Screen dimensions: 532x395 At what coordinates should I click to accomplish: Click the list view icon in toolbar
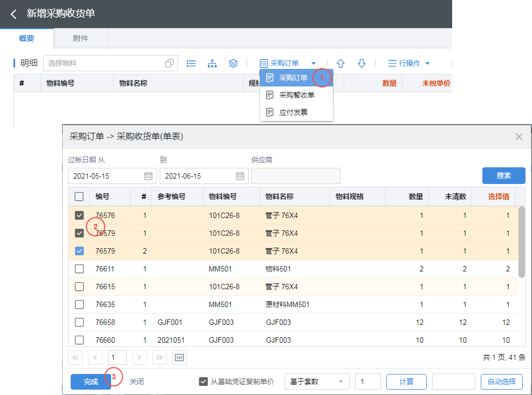[x=191, y=63]
